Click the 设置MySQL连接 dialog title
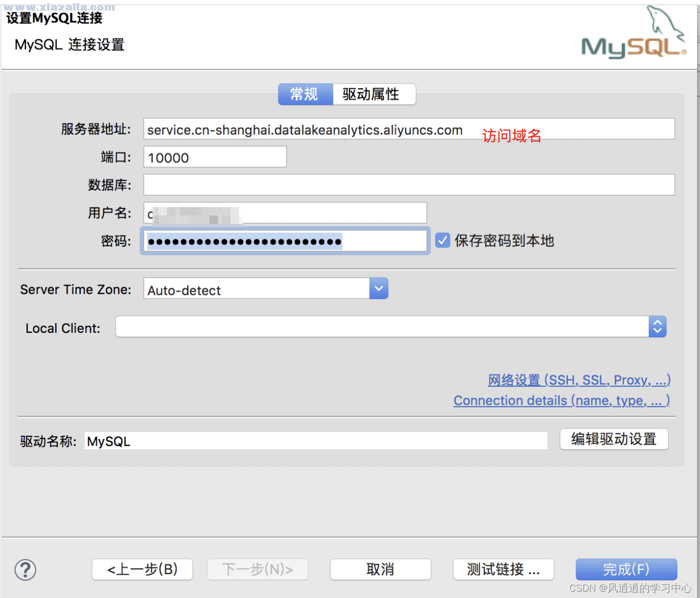Viewport: 700px width, 598px height. (x=54, y=18)
